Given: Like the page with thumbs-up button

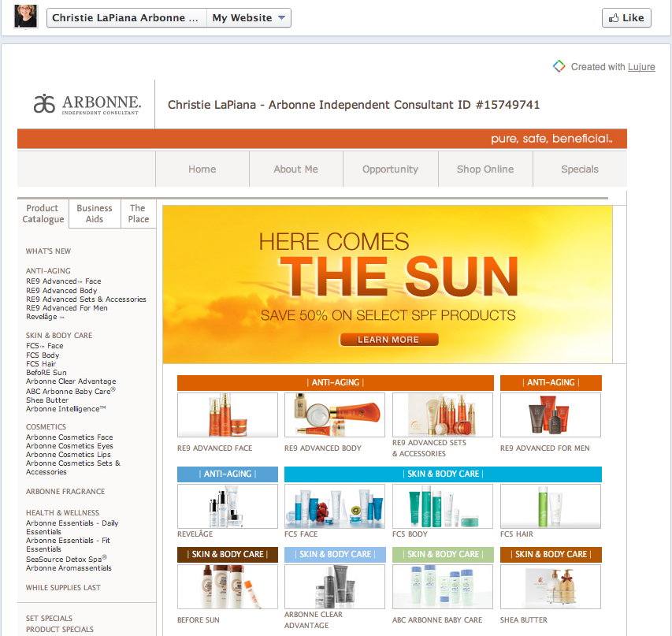Looking at the screenshot, I should (626, 18).
